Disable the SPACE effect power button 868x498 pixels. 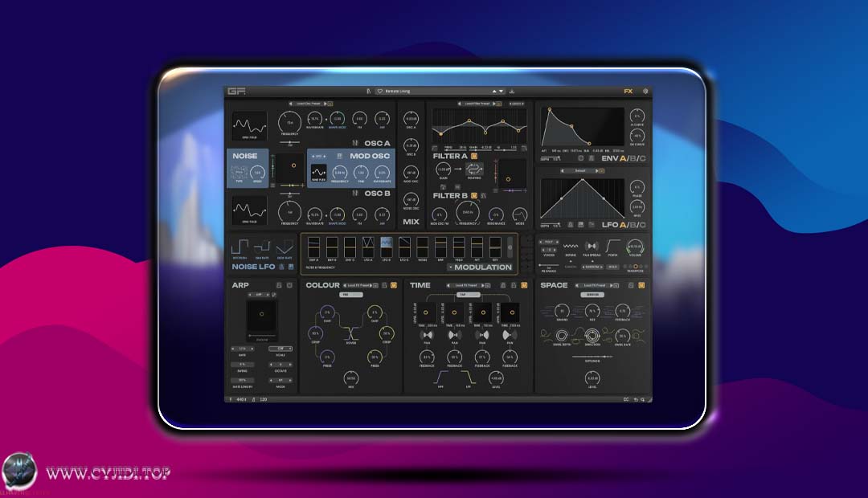pos(641,285)
